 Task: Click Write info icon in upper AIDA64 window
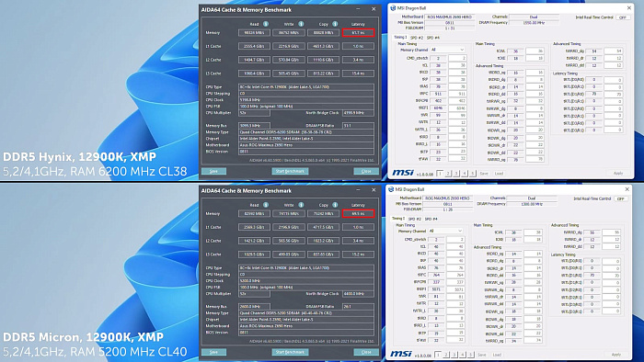(301, 24)
